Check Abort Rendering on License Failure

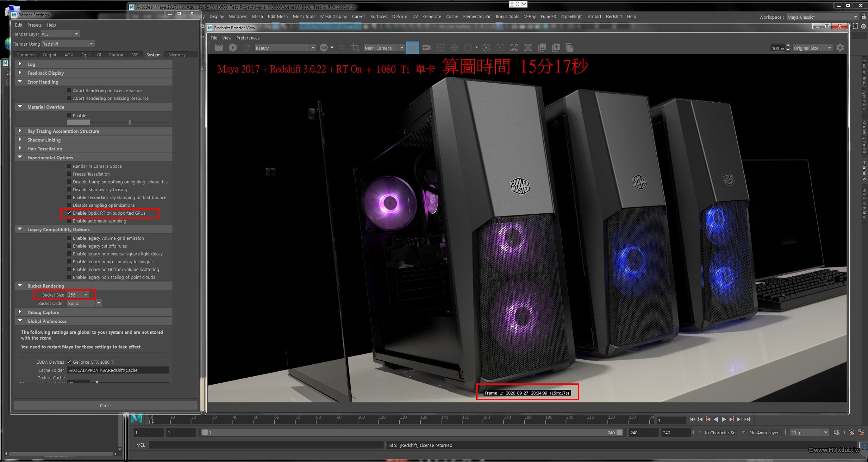(x=69, y=90)
